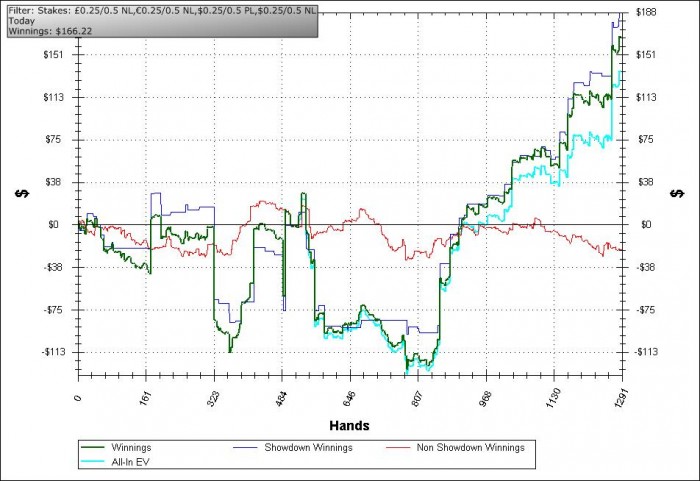This screenshot has height=481, width=700.
Task: Click the left axis -$113 label
Action: 54,352
